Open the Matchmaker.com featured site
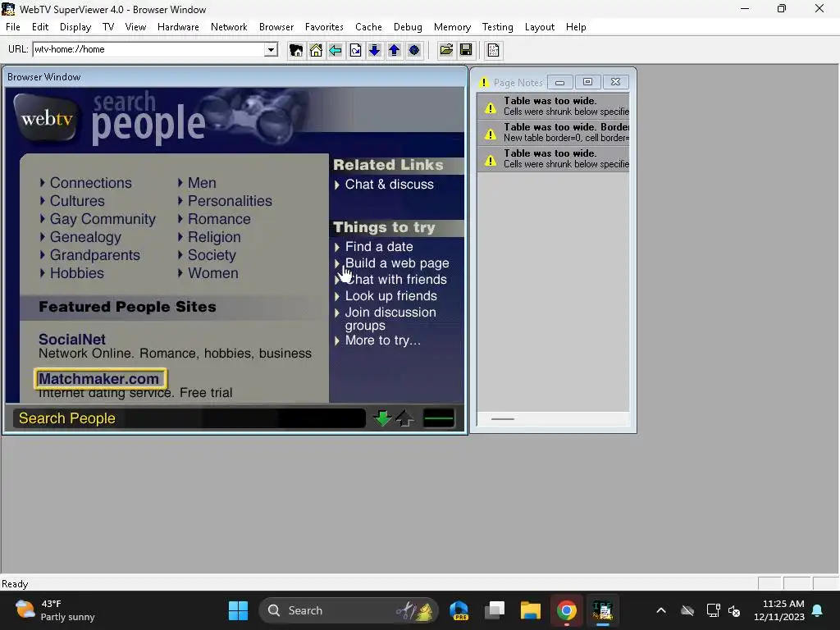Viewport: 840px width, 630px height. (x=99, y=379)
